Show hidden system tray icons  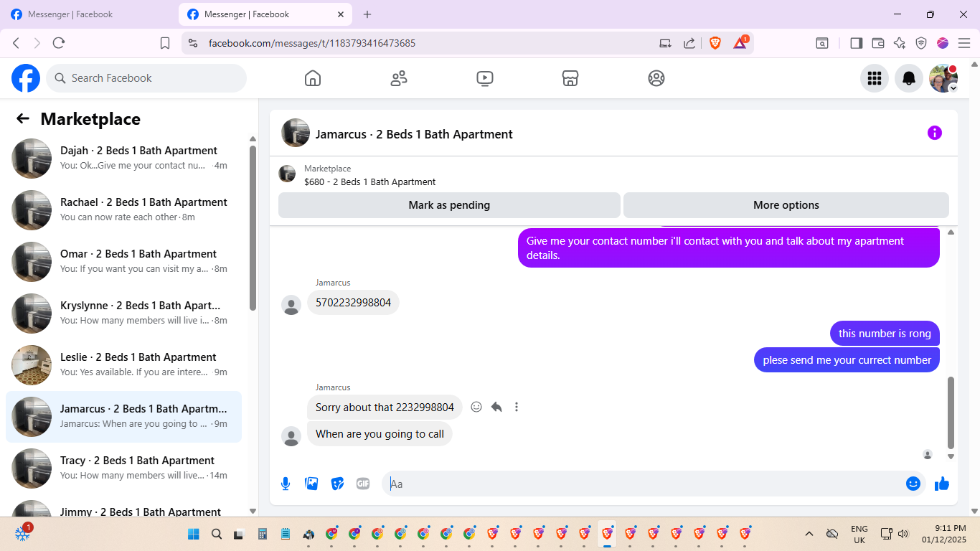(x=809, y=534)
